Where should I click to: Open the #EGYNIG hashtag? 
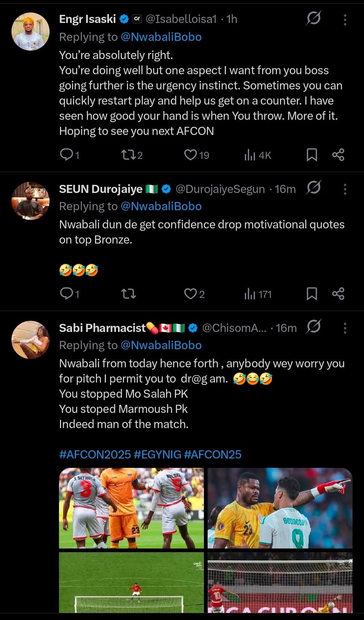[157, 454]
